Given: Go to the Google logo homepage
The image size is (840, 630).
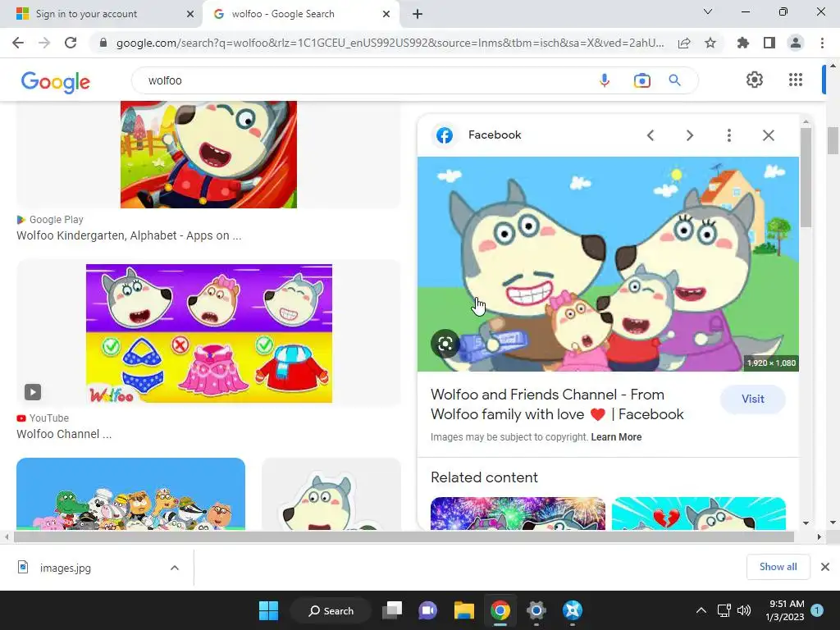Looking at the screenshot, I should click(x=56, y=82).
